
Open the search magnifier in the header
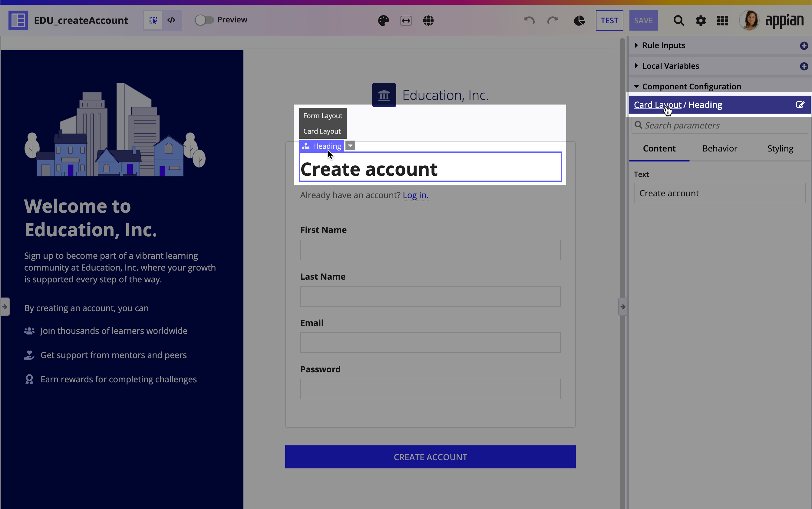(x=679, y=21)
